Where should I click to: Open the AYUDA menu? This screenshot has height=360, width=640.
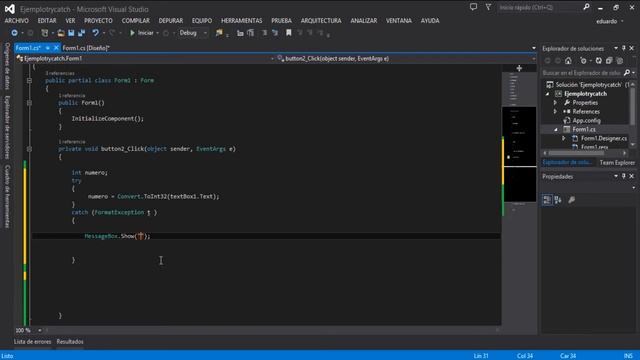[x=430, y=20]
